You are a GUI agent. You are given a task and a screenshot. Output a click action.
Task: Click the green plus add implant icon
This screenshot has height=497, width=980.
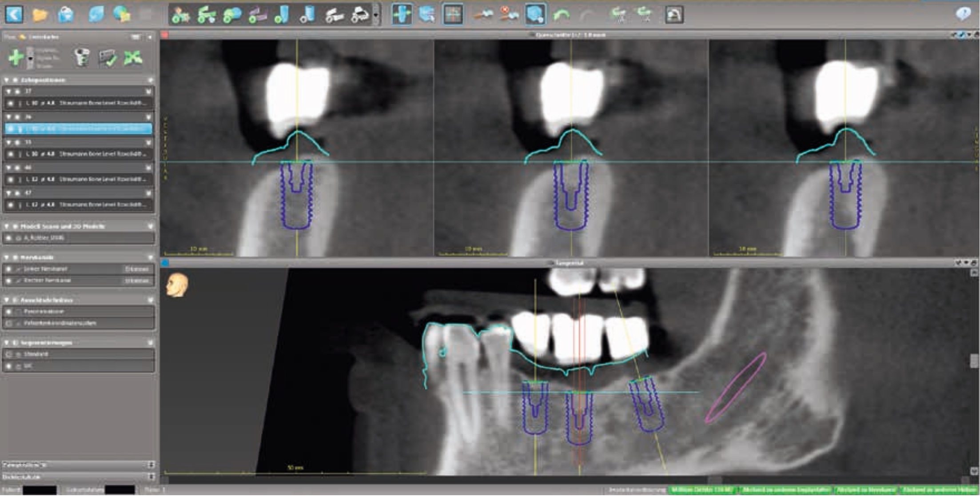click(16, 58)
